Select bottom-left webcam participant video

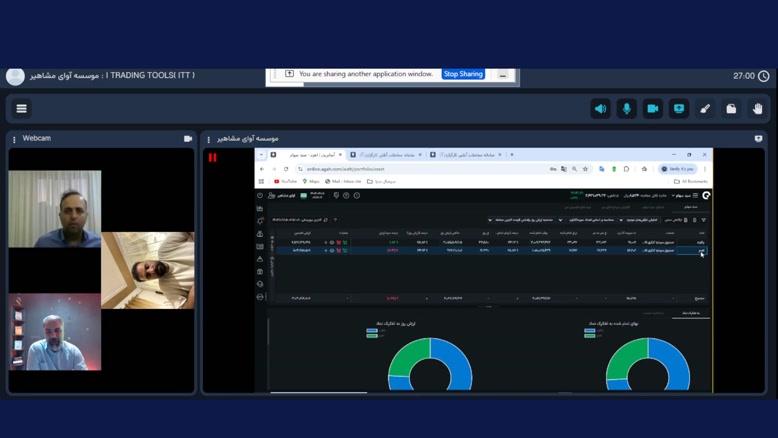pos(55,331)
